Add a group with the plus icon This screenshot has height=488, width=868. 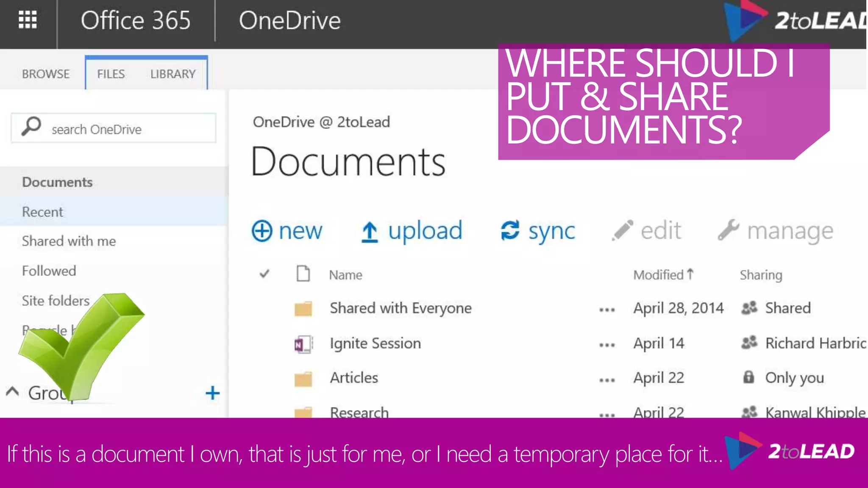coord(213,393)
